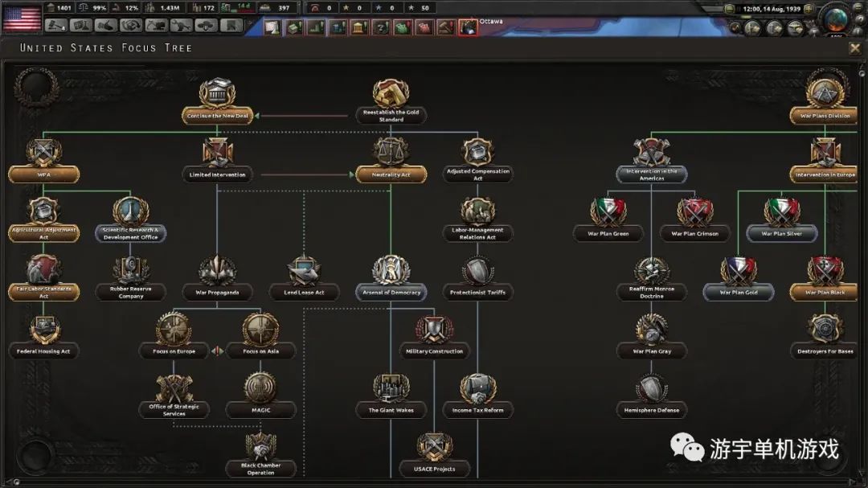Select Rubber Reserve Company focus

pyautogui.click(x=130, y=278)
